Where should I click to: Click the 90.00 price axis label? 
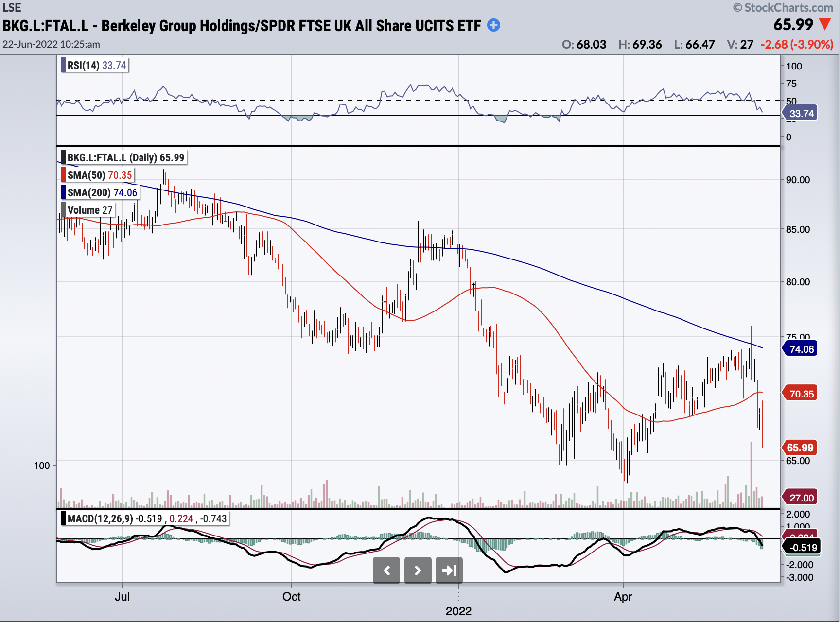[798, 180]
